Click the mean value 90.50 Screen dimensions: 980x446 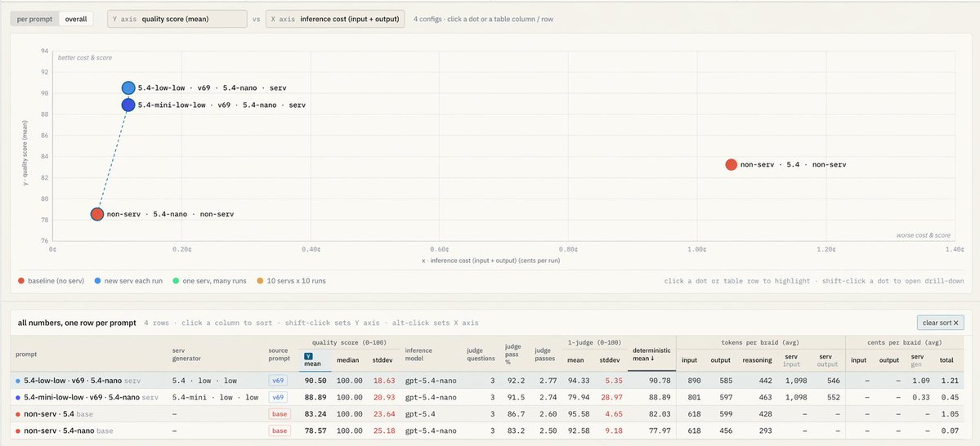(x=315, y=381)
